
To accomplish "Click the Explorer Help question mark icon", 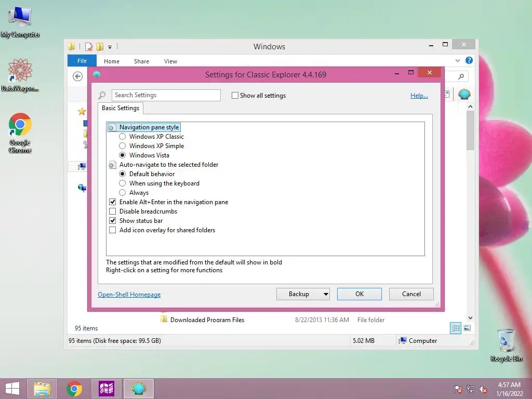I will pyautogui.click(x=469, y=60).
